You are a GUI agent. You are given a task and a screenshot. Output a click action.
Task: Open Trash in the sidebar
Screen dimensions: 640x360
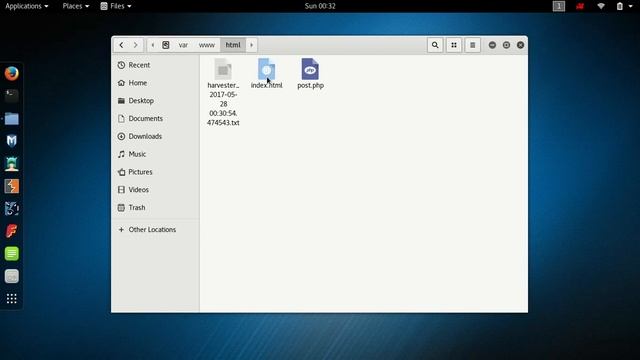click(x=155, y=207)
